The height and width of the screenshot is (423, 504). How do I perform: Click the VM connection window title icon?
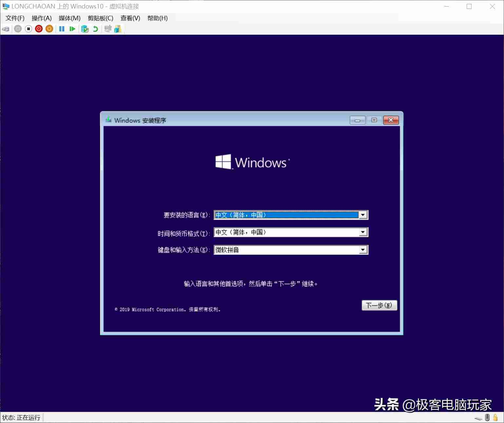click(x=6, y=6)
